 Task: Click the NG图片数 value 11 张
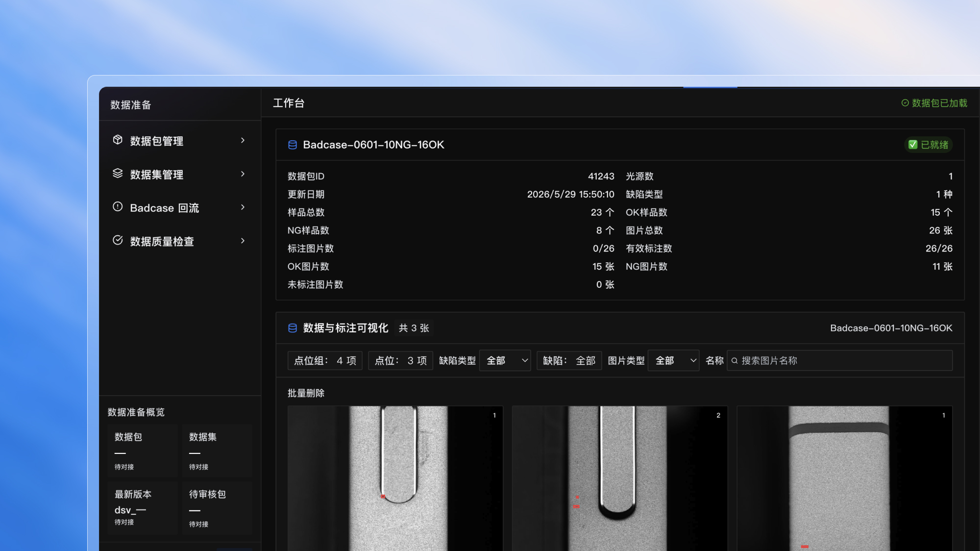942,267
